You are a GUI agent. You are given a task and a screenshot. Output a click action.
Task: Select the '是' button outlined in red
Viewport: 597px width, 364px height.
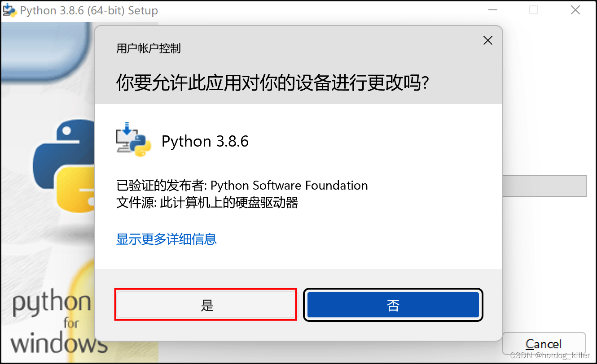pos(205,305)
